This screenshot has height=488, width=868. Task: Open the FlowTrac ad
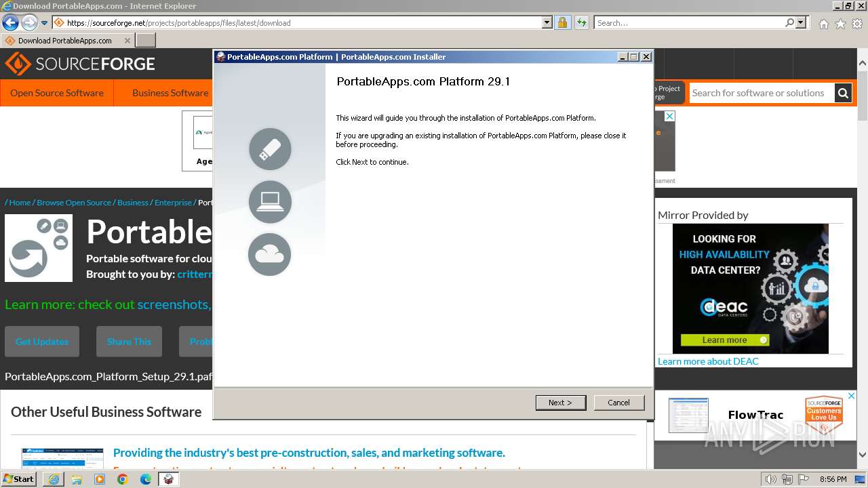tap(755, 415)
